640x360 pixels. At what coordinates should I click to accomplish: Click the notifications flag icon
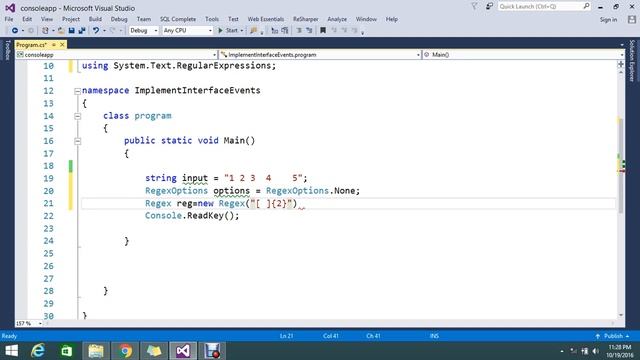click(474, 7)
